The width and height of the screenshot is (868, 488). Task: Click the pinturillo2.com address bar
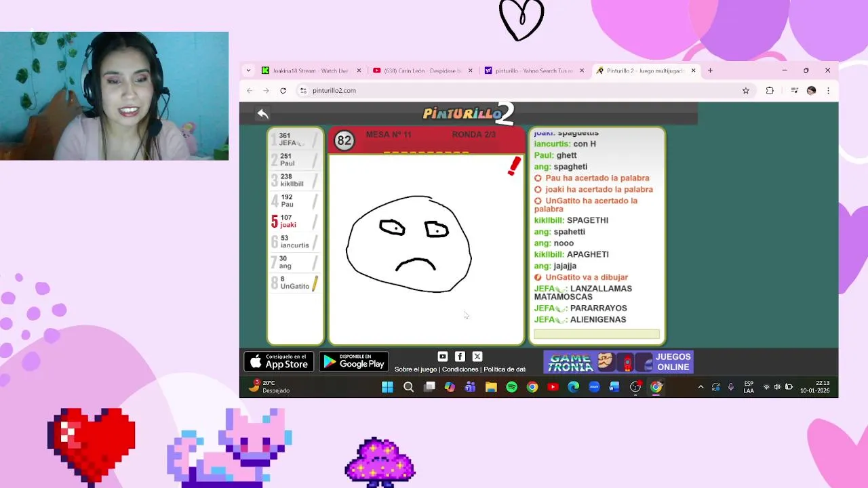pos(526,91)
